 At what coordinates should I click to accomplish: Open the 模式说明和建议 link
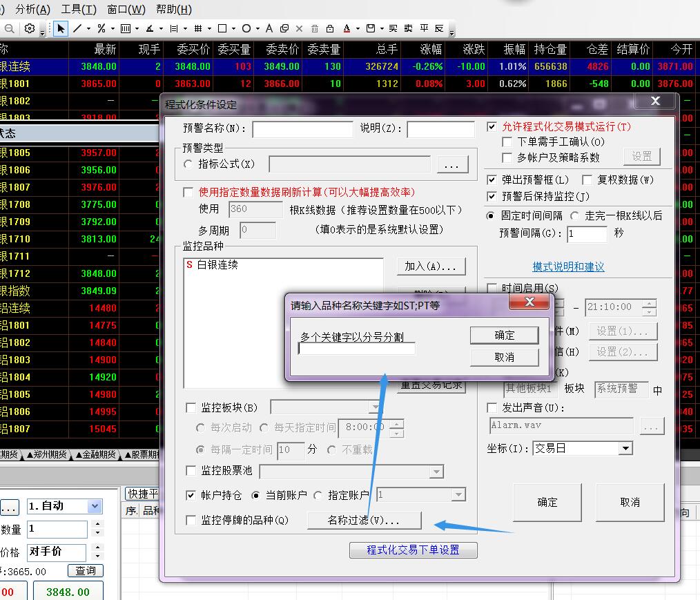[x=568, y=267]
